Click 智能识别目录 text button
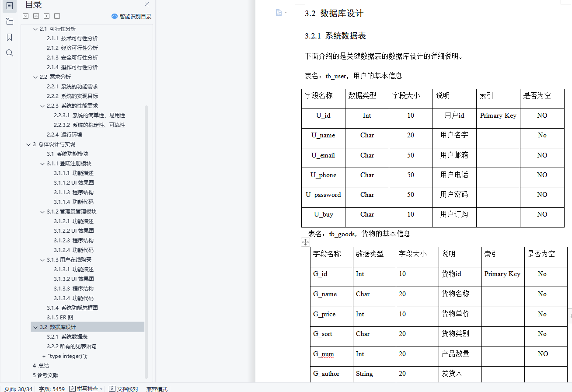Viewport: 572px width, 392px height. [136, 16]
